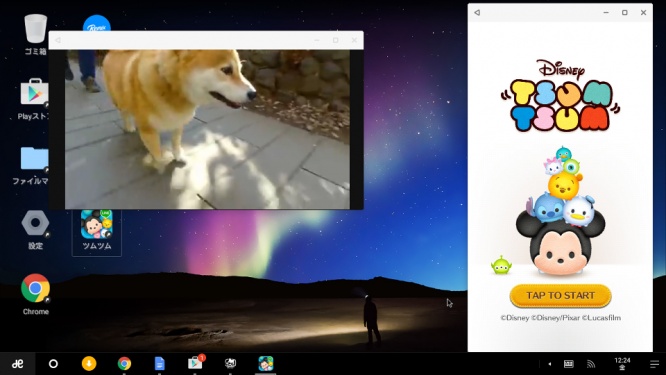Click the Disney Tsum Tsum logo
666x375 pixels.
click(x=560, y=96)
